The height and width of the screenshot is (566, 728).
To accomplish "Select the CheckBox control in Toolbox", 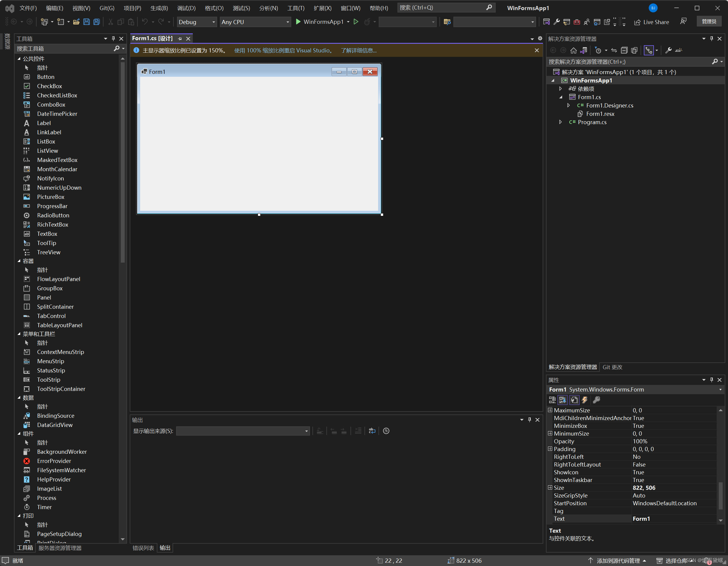I will point(49,86).
